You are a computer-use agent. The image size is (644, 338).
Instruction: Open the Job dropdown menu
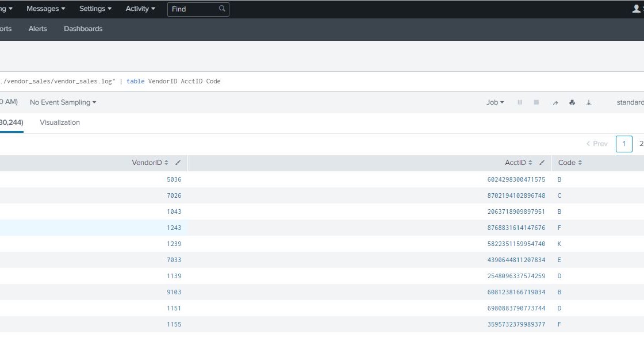point(494,102)
